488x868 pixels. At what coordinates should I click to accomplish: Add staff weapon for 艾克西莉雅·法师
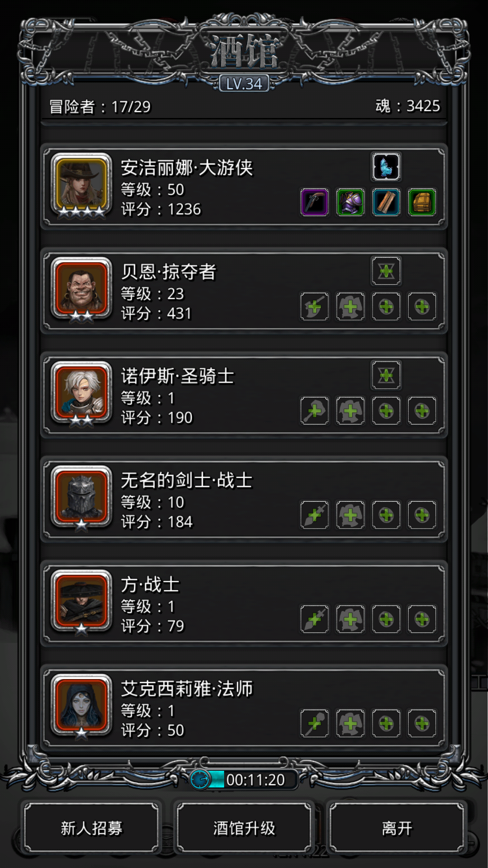[x=314, y=723]
